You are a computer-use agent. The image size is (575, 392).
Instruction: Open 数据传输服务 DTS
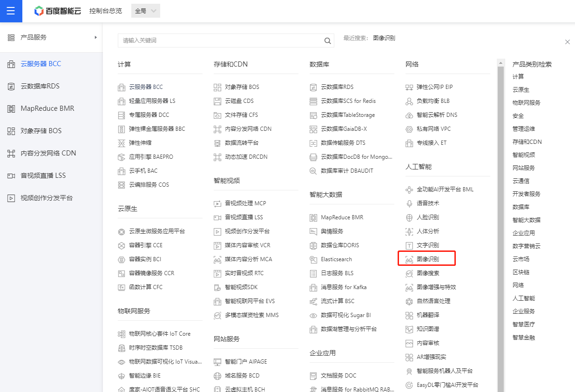(343, 143)
